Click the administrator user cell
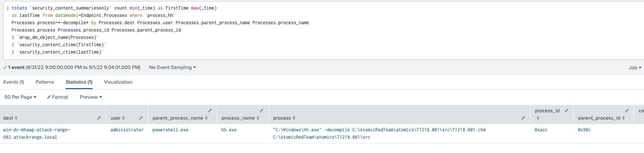This screenshot has height=153, width=644. [x=127, y=130]
